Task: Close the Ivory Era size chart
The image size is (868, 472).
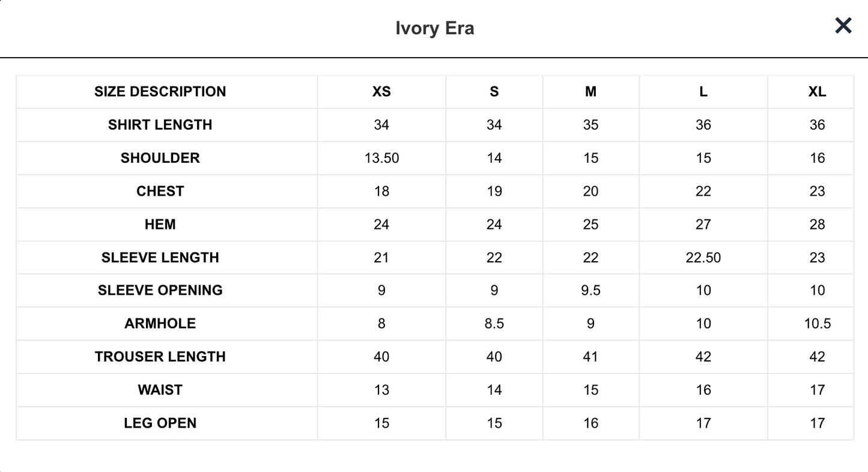Action: pyautogui.click(x=843, y=26)
